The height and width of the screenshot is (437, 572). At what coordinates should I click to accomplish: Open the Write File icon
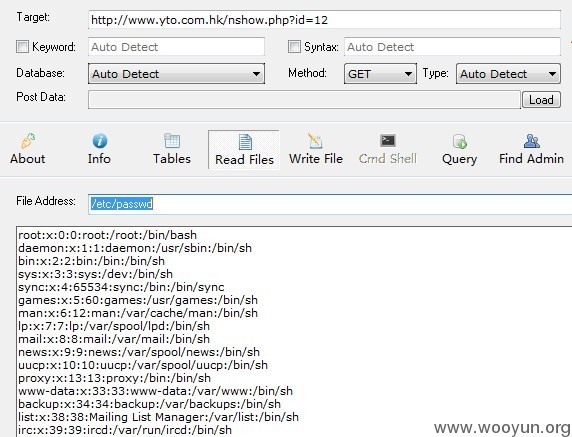[315, 141]
